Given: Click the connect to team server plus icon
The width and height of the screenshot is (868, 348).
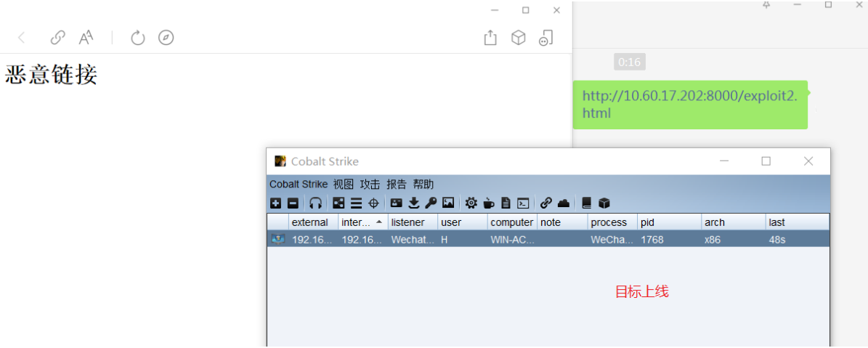Looking at the screenshot, I should 276,203.
